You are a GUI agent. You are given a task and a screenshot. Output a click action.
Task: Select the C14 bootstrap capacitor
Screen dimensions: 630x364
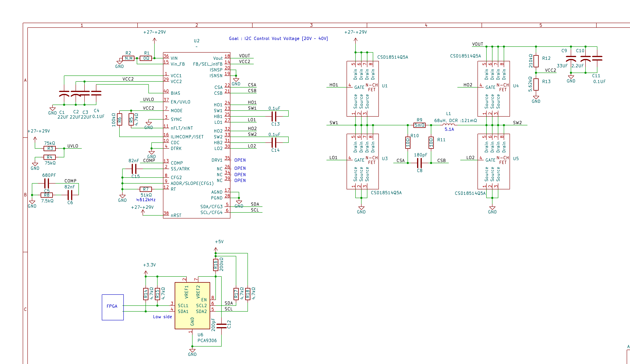click(x=274, y=143)
